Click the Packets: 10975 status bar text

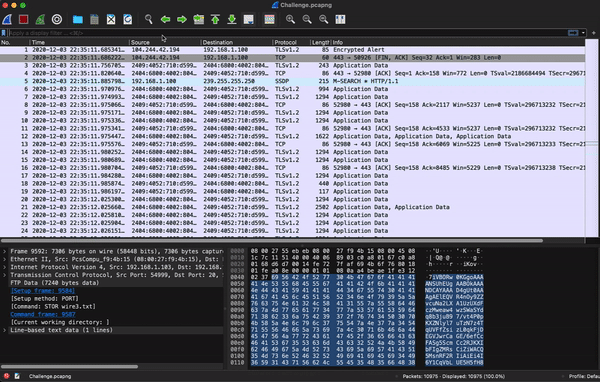[x=453, y=376]
